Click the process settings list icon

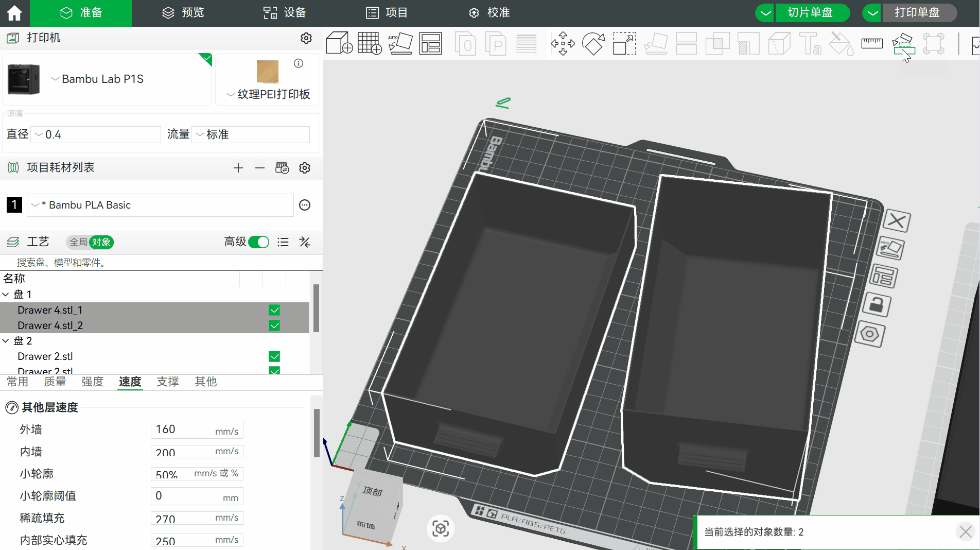[x=283, y=242]
